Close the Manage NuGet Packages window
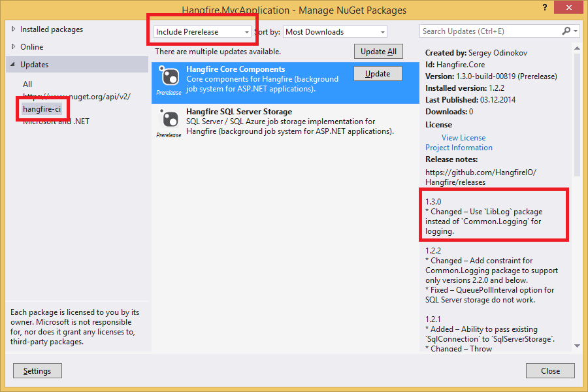The width and height of the screenshot is (588, 392). pos(568,7)
